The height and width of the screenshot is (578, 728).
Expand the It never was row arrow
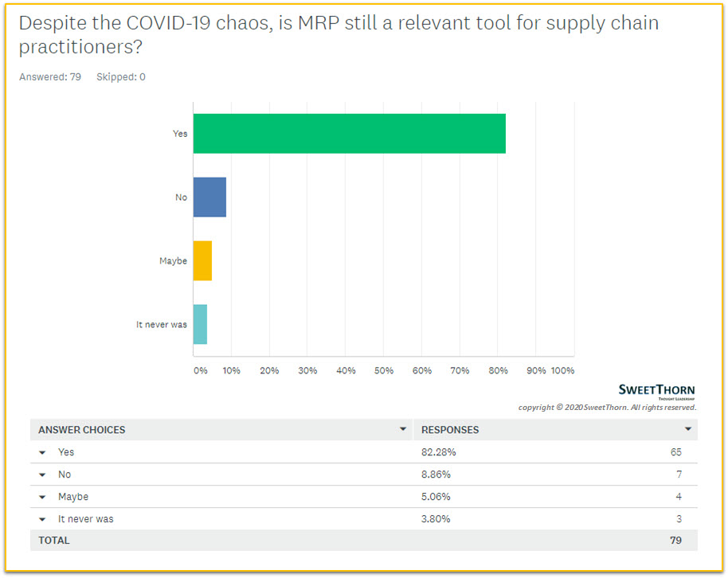click(42, 519)
